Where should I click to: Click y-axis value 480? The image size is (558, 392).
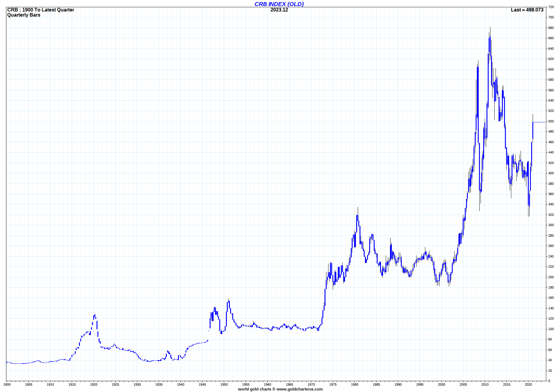pos(551,131)
